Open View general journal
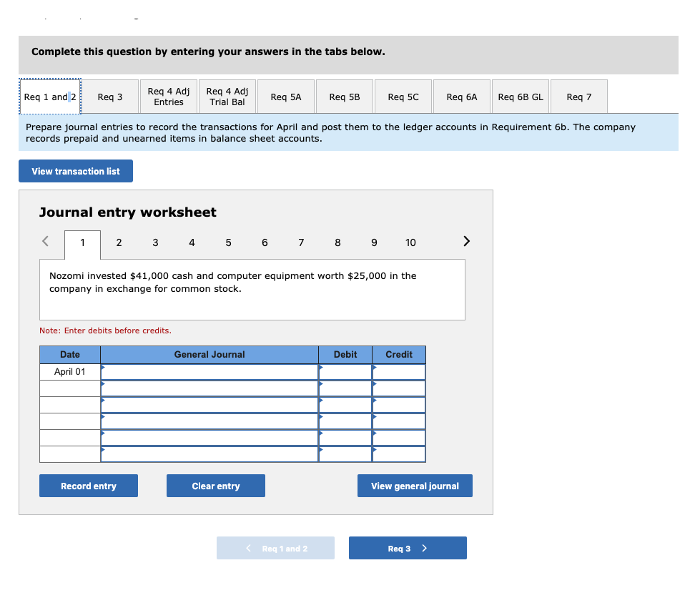700x603 pixels. 415,486
